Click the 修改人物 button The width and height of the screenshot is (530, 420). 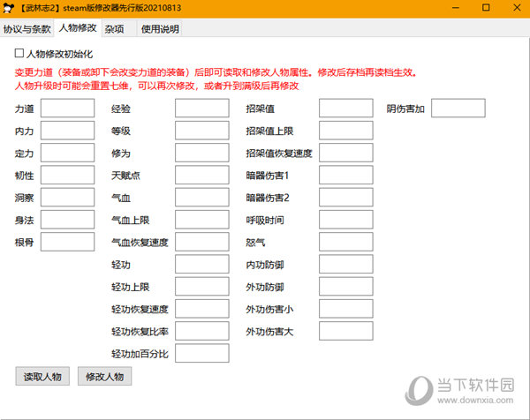click(105, 376)
